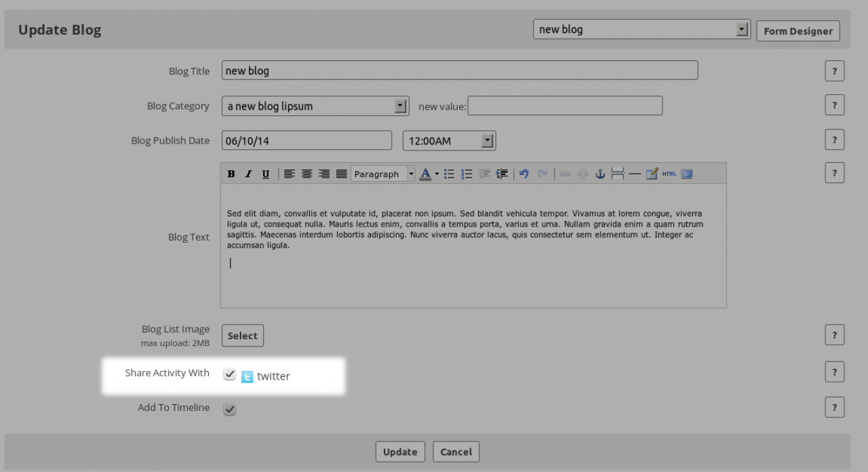
Task: Click the underline formatting icon
Action: pos(265,174)
